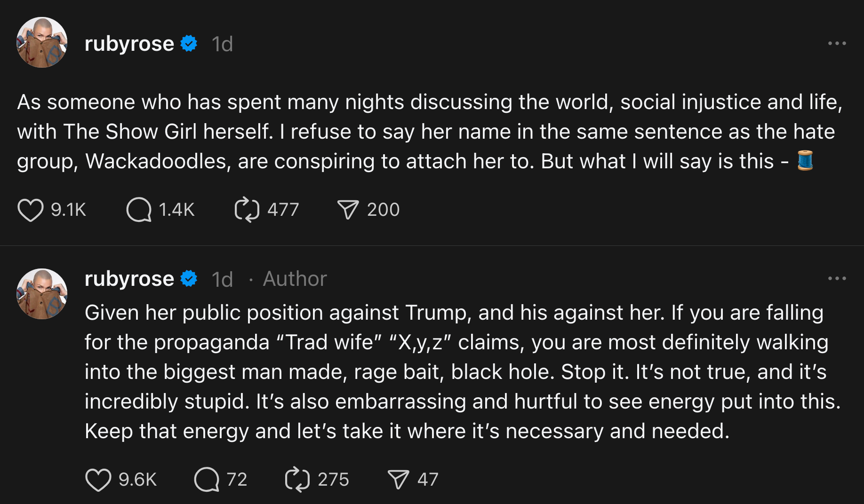Repost the first rubyrose post
Viewport: 864px width, 504px height.
click(x=247, y=210)
